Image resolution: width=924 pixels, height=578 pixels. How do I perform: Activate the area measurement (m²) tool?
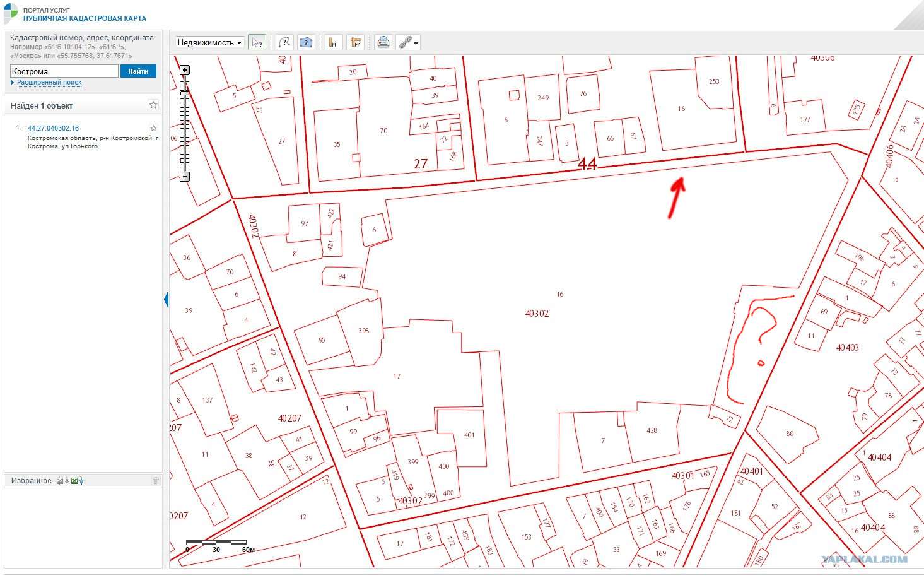coord(356,42)
